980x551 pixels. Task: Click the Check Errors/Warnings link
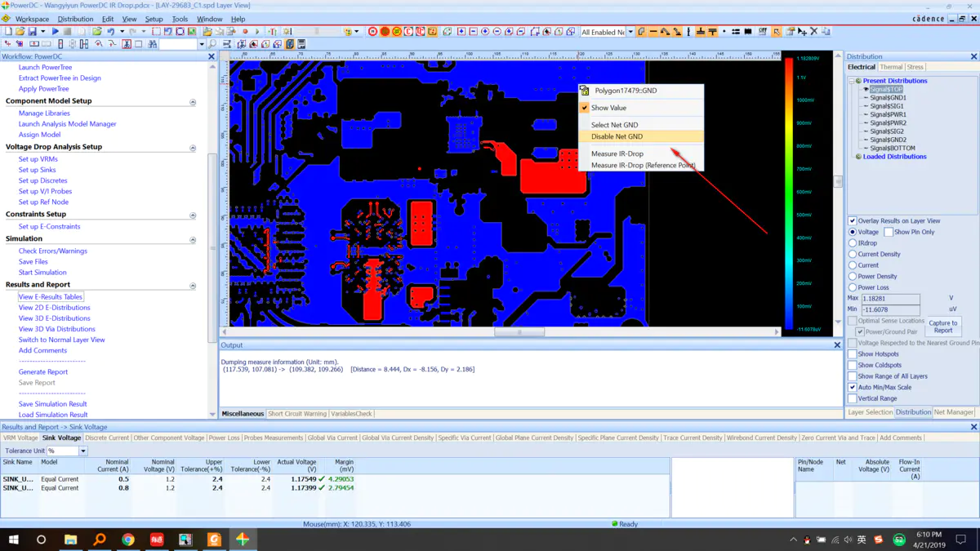(53, 251)
